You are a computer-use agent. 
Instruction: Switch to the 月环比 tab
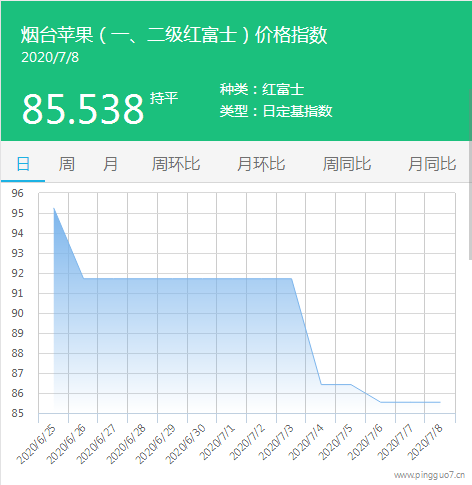[261, 164]
